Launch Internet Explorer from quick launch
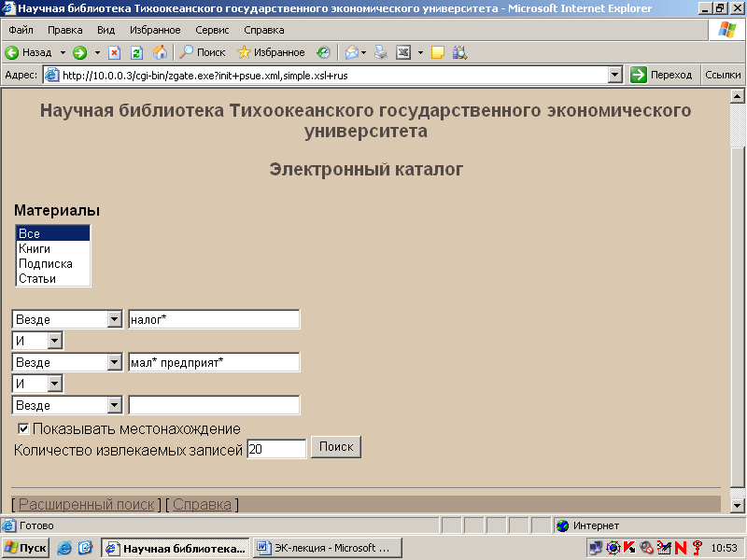Image resolution: width=747 pixels, height=560 pixels. tap(64, 548)
